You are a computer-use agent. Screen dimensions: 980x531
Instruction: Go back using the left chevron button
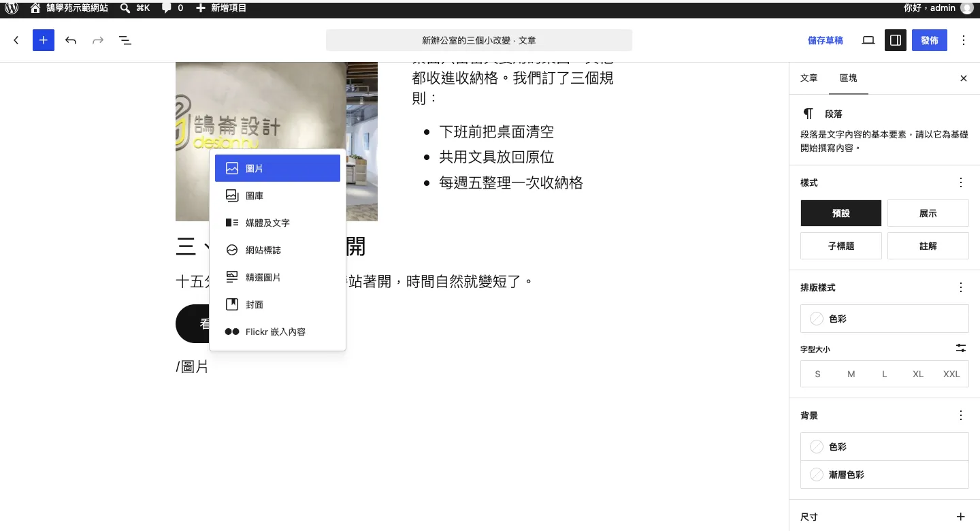[16, 40]
